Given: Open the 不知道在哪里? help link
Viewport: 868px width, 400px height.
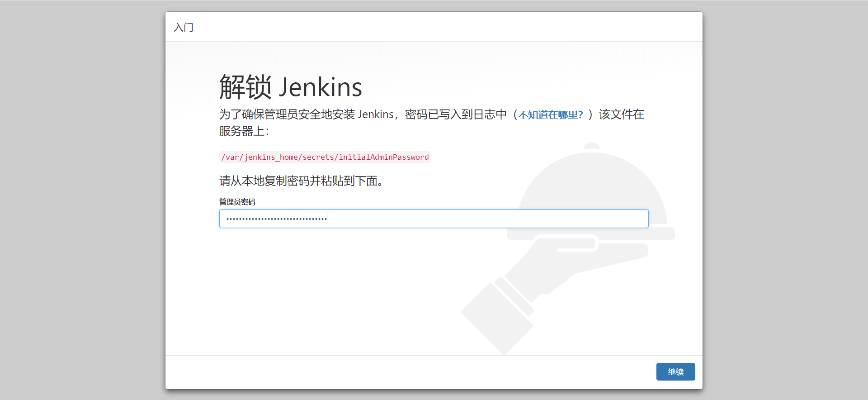Looking at the screenshot, I should pyautogui.click(x=551, y=115).
